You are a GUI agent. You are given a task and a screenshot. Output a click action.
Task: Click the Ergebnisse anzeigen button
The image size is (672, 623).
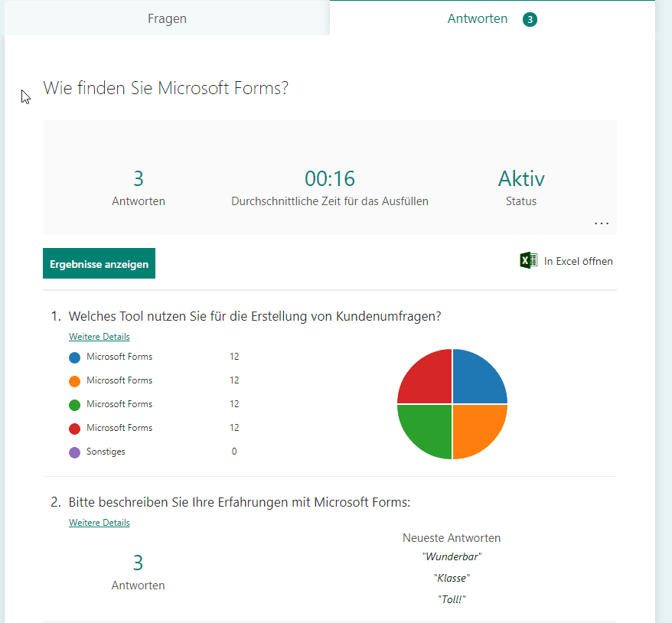point(99,263)
